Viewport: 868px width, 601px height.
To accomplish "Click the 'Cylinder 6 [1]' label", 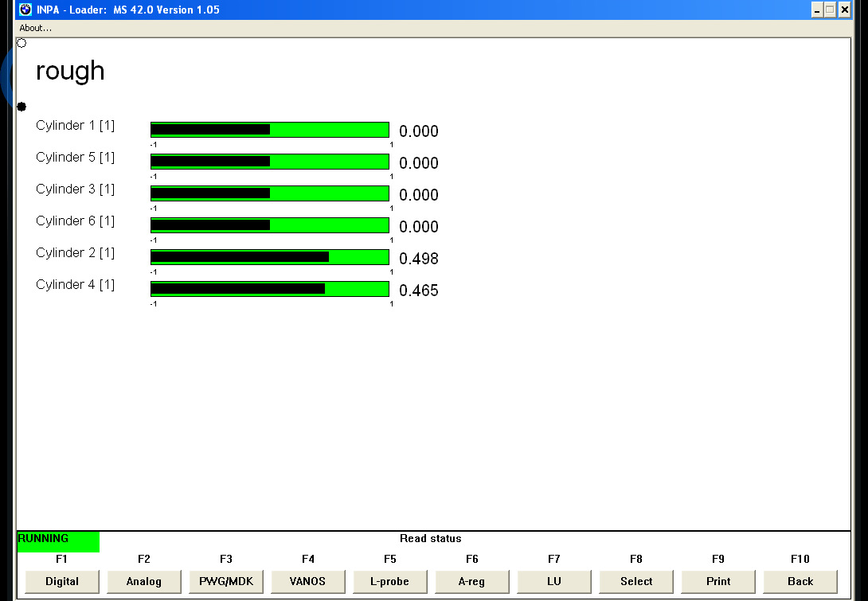I will click(76, 221).
